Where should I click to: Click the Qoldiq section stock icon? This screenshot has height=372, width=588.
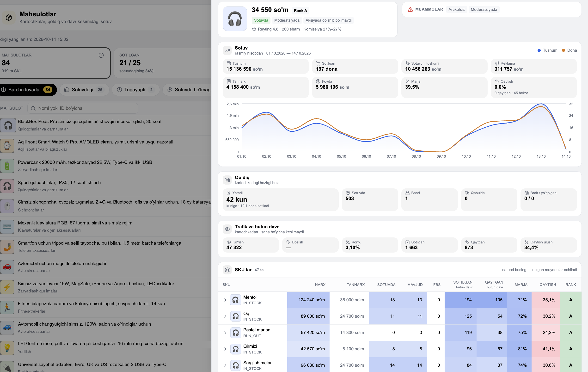[x=227, y=180]
